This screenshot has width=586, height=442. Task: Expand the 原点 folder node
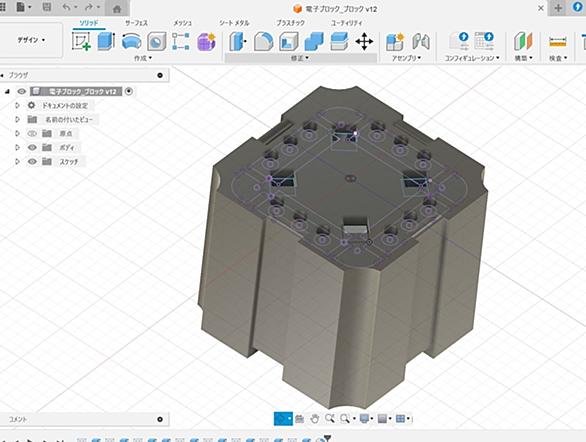tap(17, 133)
